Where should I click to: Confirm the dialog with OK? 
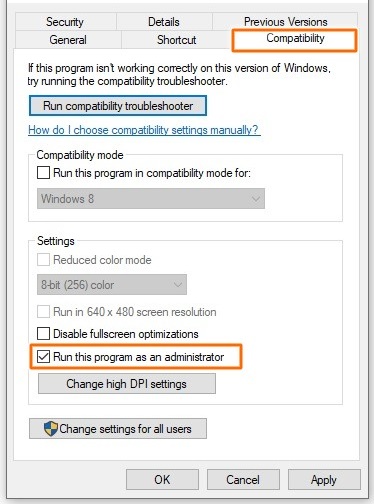tap(162, 480)
